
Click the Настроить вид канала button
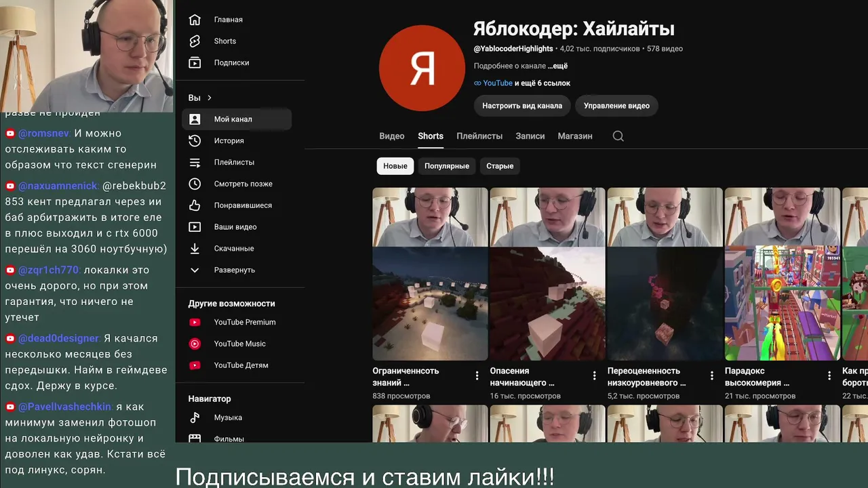coord(522,106)
